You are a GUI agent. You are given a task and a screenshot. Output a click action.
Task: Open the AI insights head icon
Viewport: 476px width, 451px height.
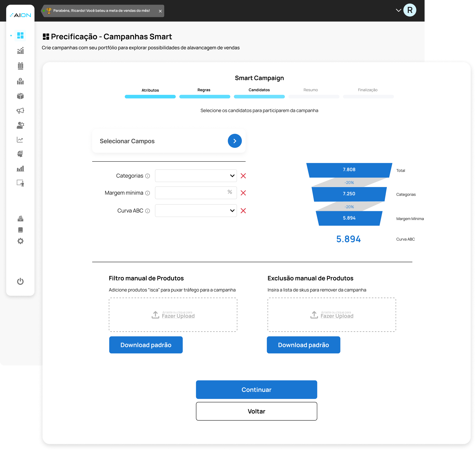click(x=20, y=154)
